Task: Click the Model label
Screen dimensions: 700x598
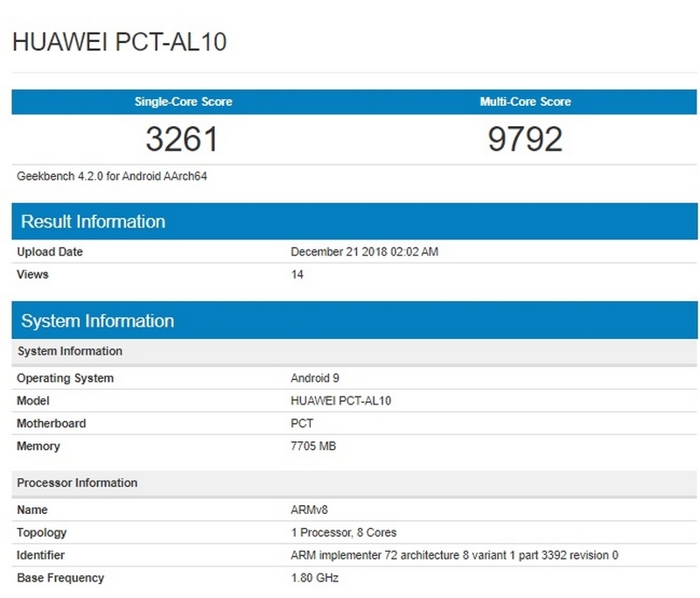Action: [33, 401]
